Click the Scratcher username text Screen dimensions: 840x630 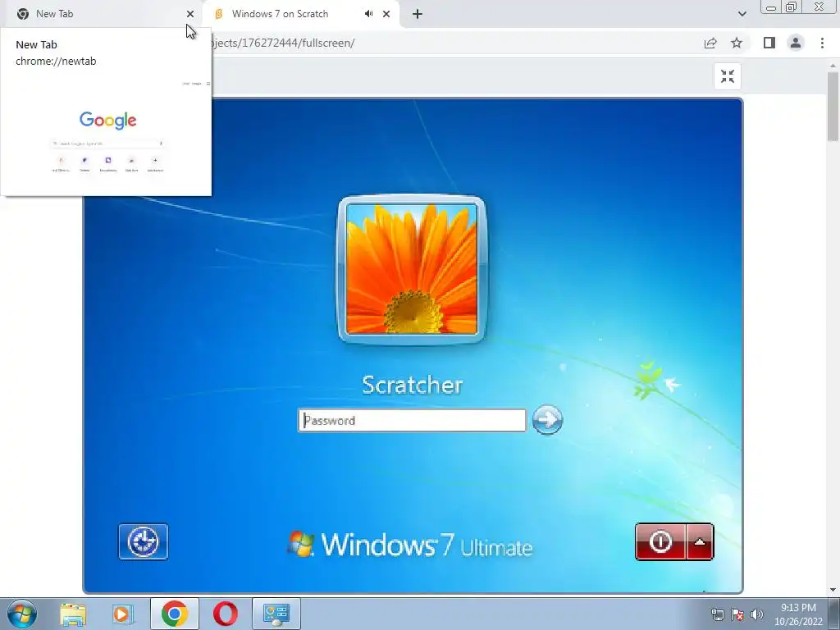(412, 385)
